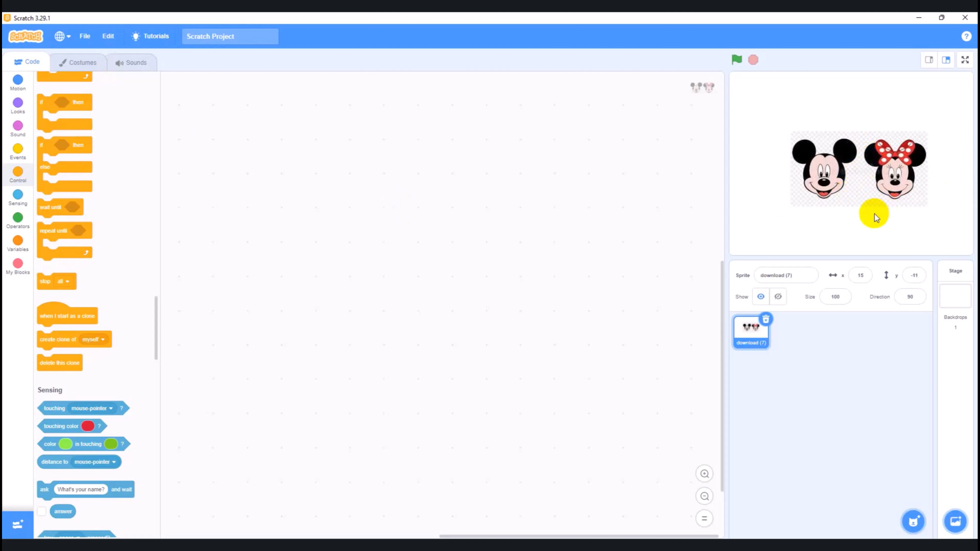Open the language globe menu
This screenshot has height=551, width=980.
(62, 36)
